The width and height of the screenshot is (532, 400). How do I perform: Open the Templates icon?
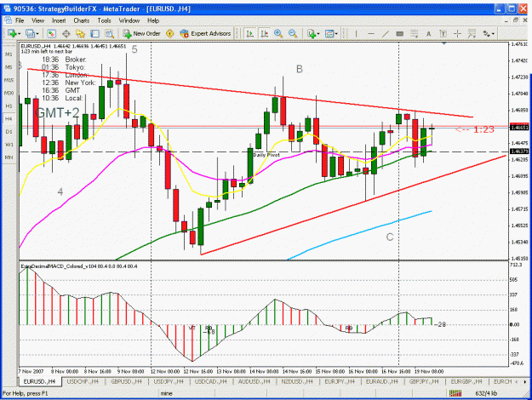pos(329,33)
